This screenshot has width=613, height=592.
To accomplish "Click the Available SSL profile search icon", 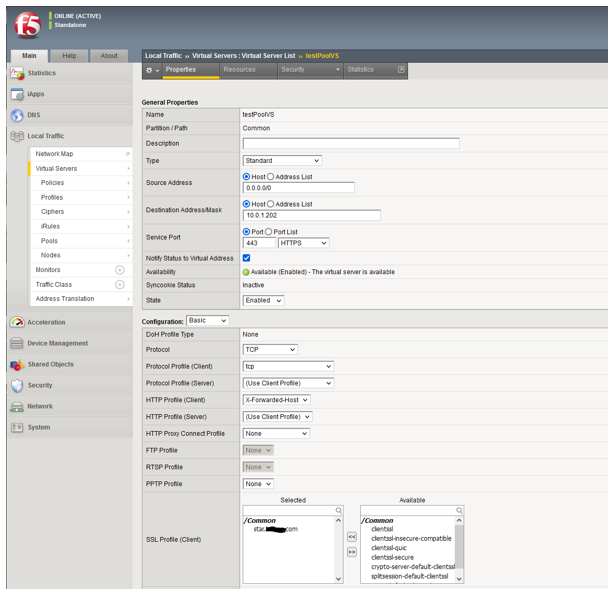I will tap(459, 510).
